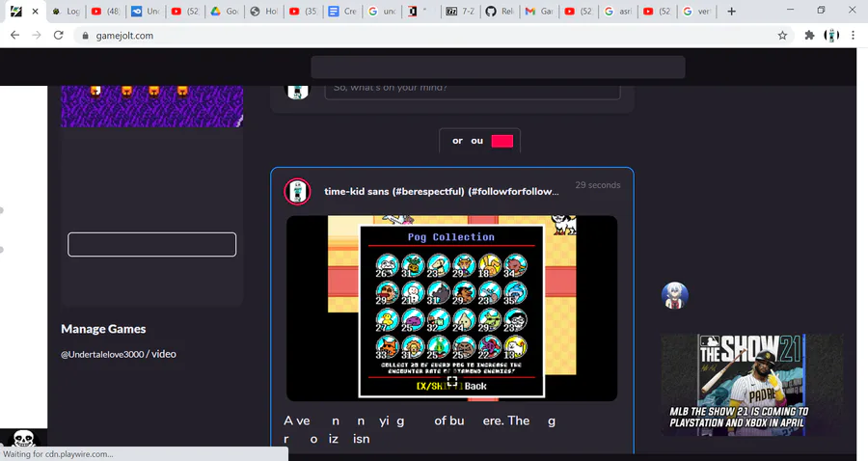Switch to the Google 'asri' search tab

click(618, 11)
